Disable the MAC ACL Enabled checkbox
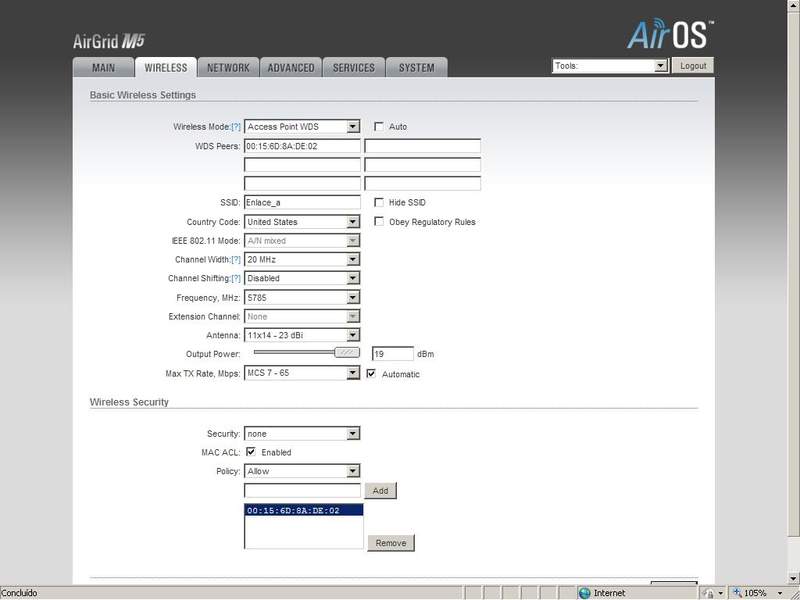800x600 pixels. [x=251, y=452]
